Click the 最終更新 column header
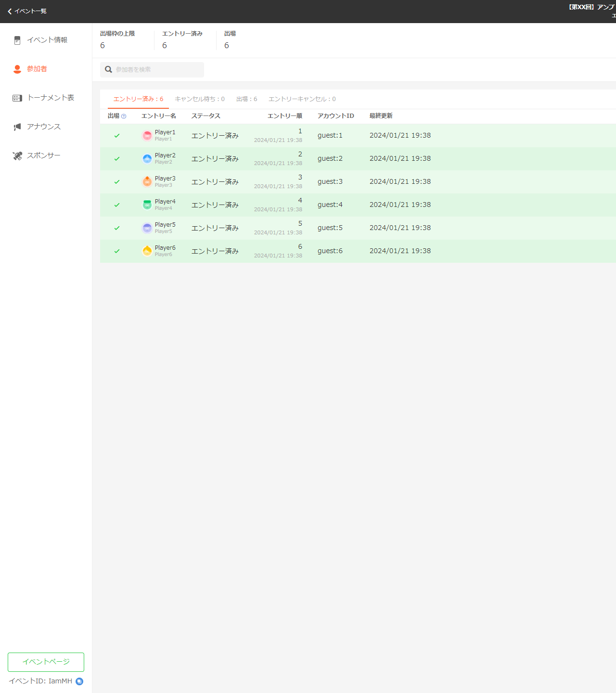The width and height of the screenshot is (616, 693). (x=381, y=116)
